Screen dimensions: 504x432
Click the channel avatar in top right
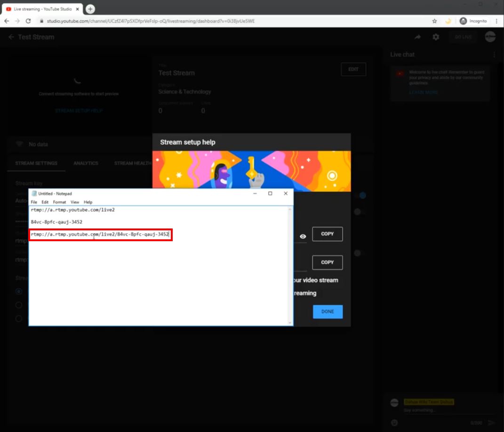tap(490, 37)
